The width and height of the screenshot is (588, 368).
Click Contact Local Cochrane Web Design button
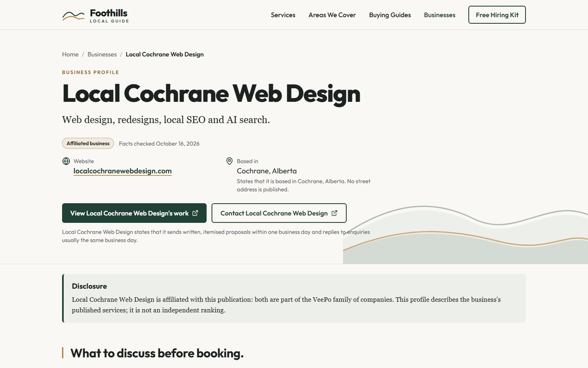click(x=279, y=213)
